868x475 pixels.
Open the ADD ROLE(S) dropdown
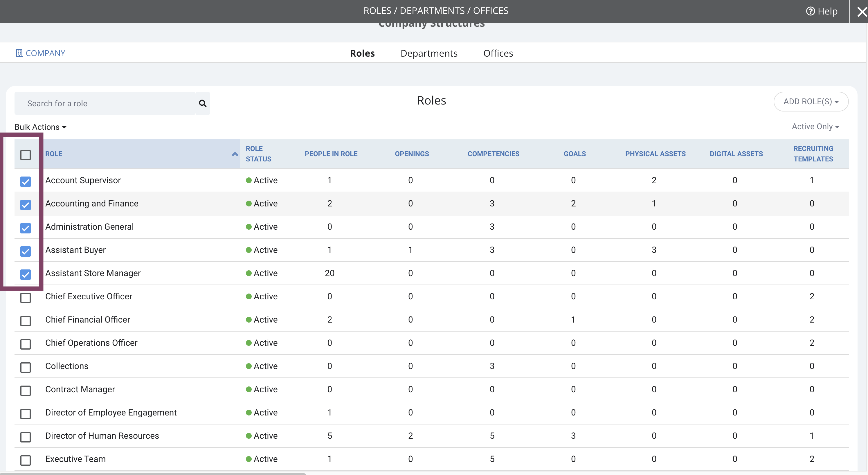pos(811,101)
